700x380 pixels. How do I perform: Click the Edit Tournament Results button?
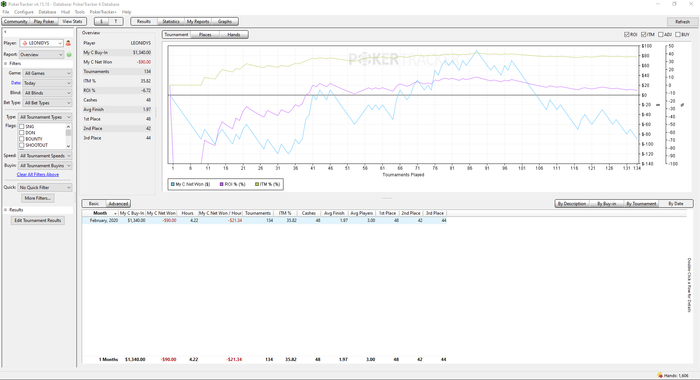coord(38,221)
